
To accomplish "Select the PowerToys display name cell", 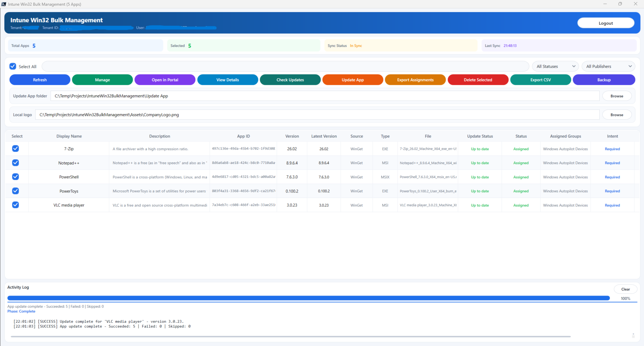I will (x=69, y=191).
